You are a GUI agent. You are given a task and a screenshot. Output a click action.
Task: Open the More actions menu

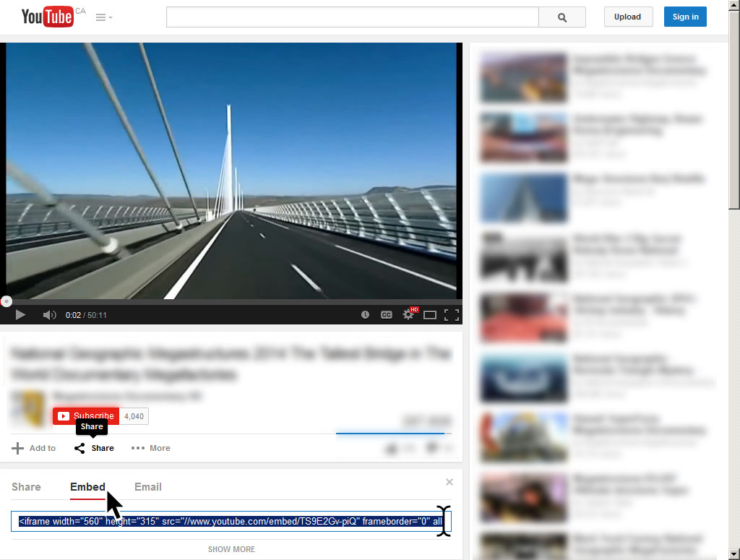150,448
